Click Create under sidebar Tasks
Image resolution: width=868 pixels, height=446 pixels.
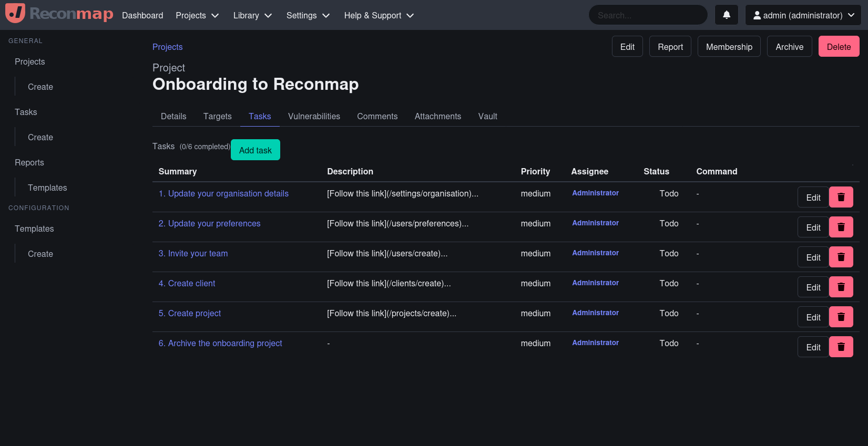tap(40, 137)
